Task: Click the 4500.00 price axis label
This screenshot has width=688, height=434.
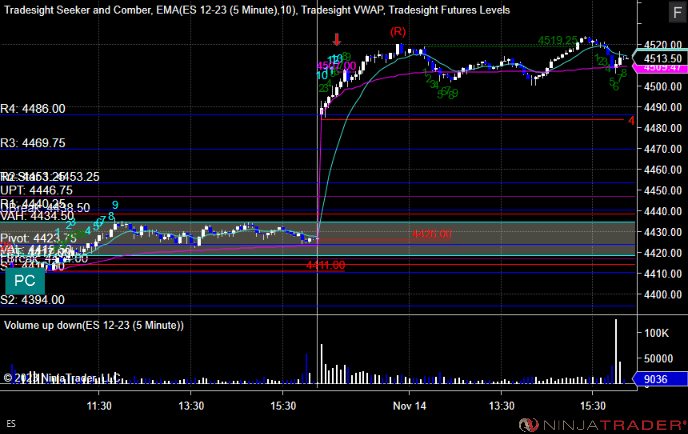Action: (x=663, y=86)
